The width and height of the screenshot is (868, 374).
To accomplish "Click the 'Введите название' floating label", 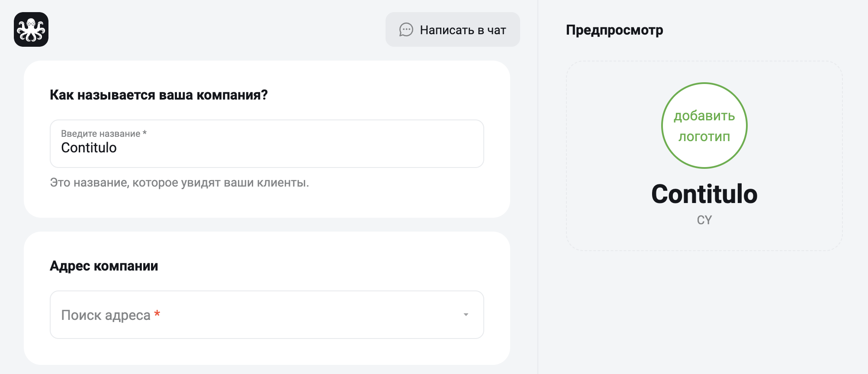I will 100,134.
